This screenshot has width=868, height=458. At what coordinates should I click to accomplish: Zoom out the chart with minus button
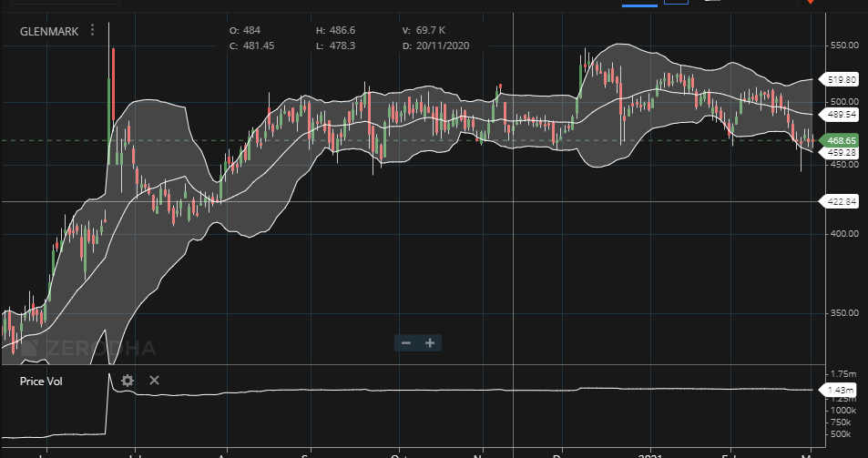(406, 343)
